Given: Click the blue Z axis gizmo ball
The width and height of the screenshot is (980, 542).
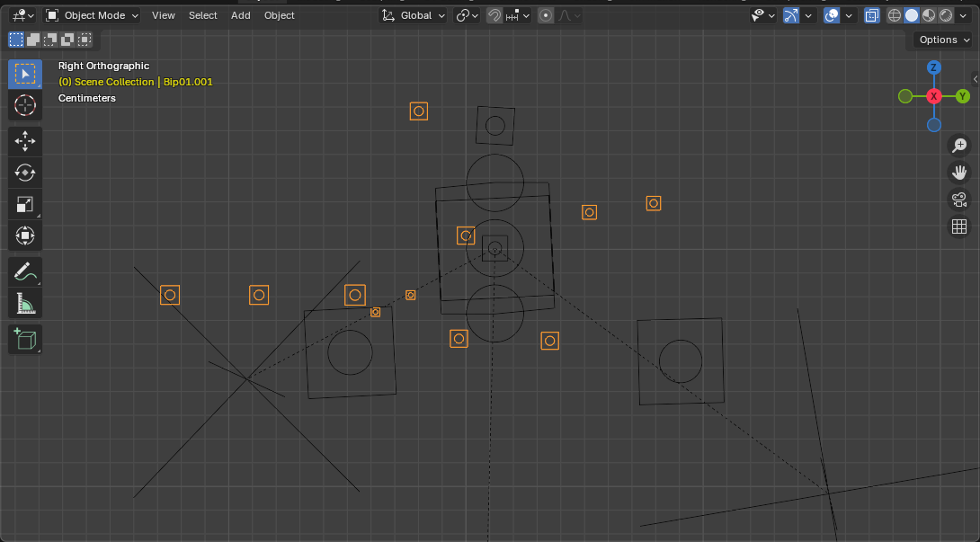Looking at the screenshot, I should point(934,67).
